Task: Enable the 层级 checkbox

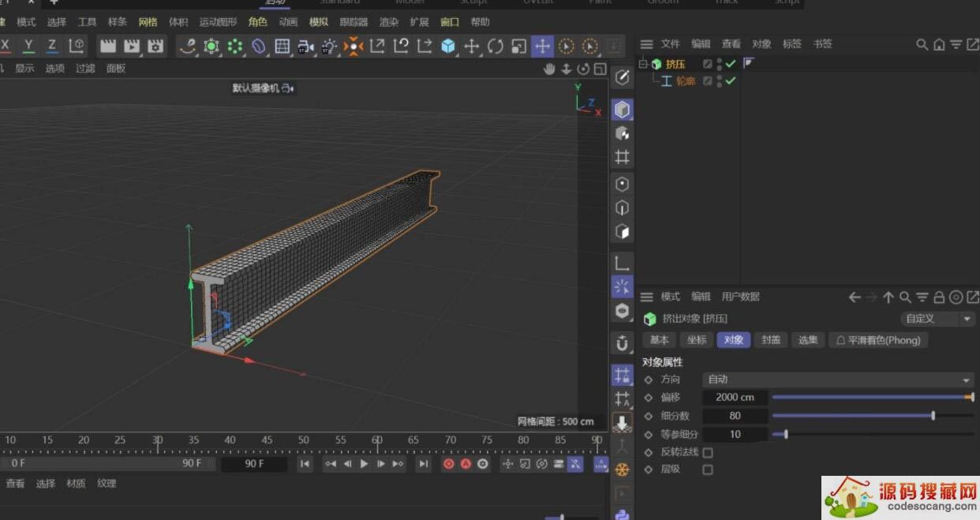Action: [x=708, y=469]
